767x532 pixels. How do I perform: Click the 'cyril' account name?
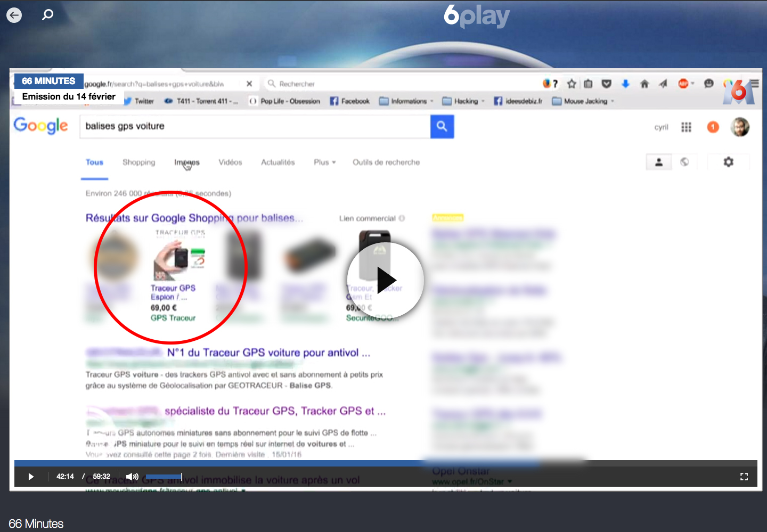(661, 127)
